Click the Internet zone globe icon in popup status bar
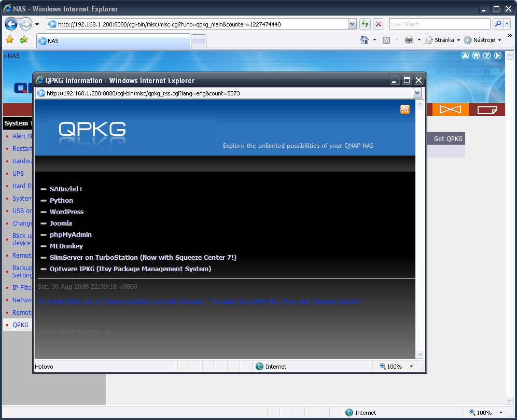Image resolution: width=517 pixels, height=420 pixels. pyautogui.click(x=259, y=366)
